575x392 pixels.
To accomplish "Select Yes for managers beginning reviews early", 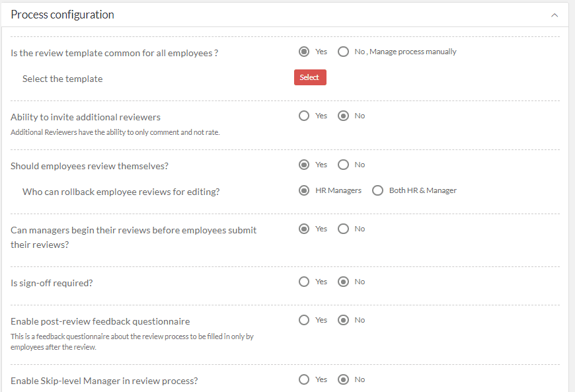I will click(304, 229).
